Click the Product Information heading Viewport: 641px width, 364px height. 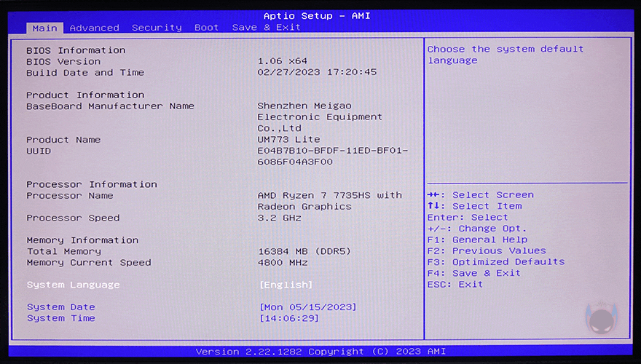click(85, 95)
